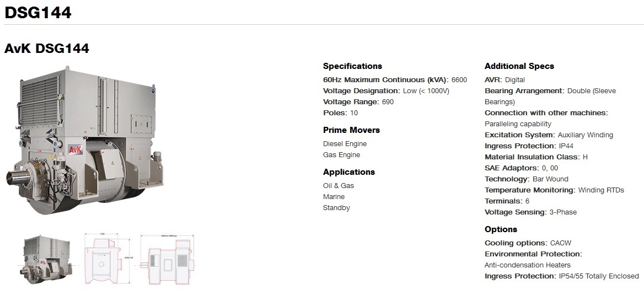Click the 60Hz Maximum Continuous kVA line

pyautogui.click(x=395, y=80)
